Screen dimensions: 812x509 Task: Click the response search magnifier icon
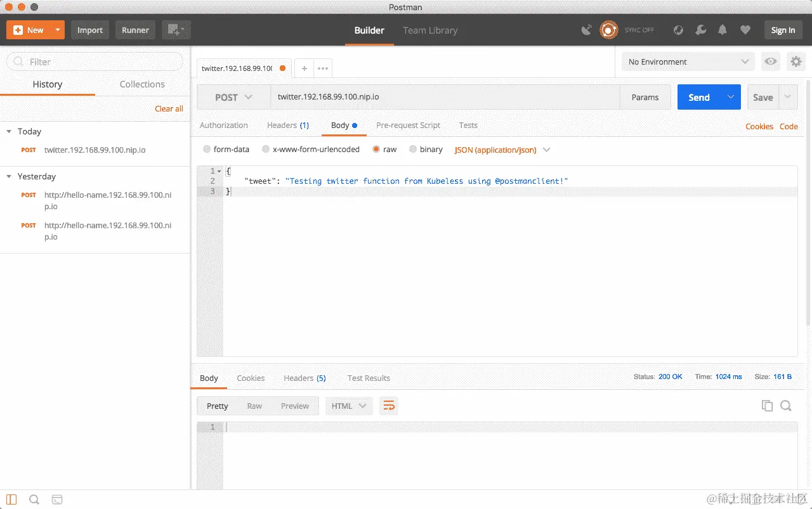point(786,406)
